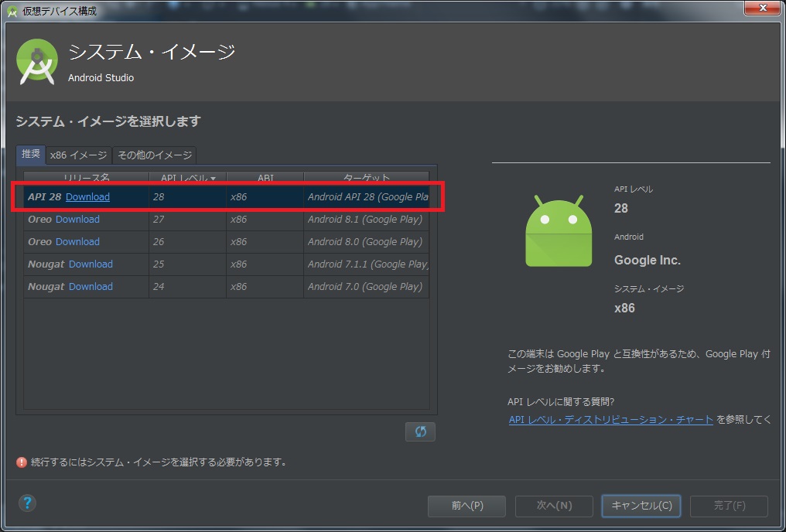Screen dimensions: 786x532
Task: Click the green Android robot image
Action: [559, 231]
